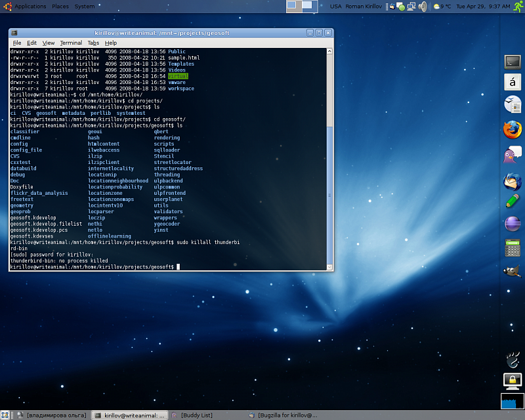Click the volume speaker icon in panel
Screen dimensions: 525x420
422,7
